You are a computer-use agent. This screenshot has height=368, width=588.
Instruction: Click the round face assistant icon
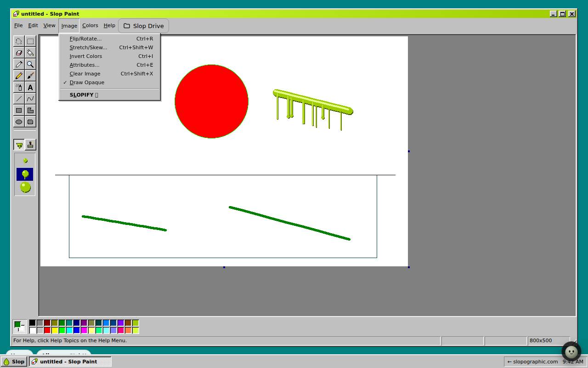[x=571, y=352]
